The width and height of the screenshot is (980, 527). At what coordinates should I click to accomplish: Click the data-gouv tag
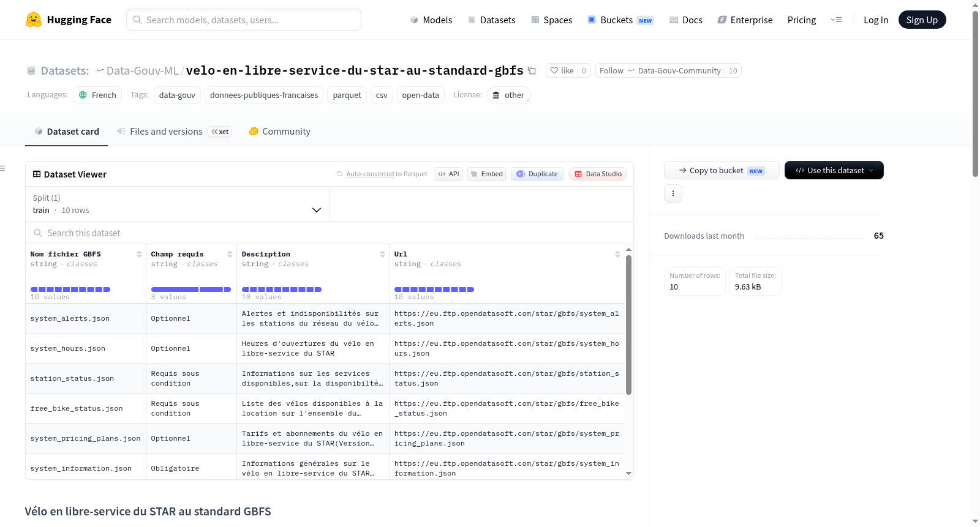point(177,95)
